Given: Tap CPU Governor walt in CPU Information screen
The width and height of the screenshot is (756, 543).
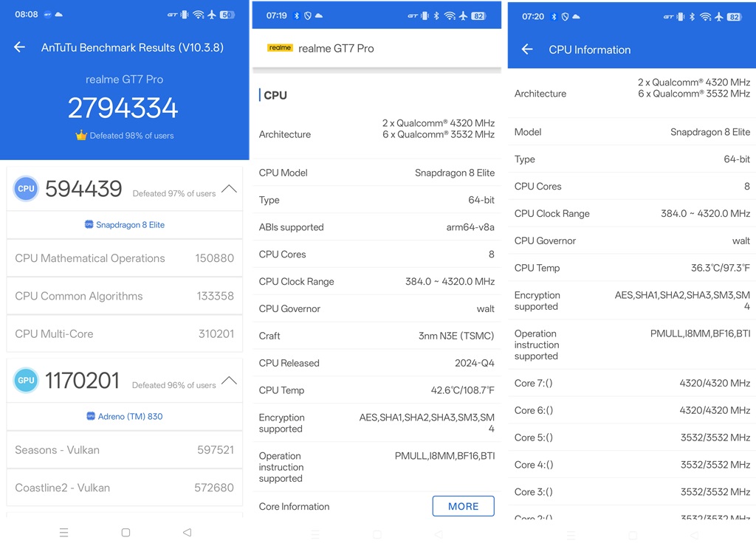Looking at the screenshot, I should 632,241.
